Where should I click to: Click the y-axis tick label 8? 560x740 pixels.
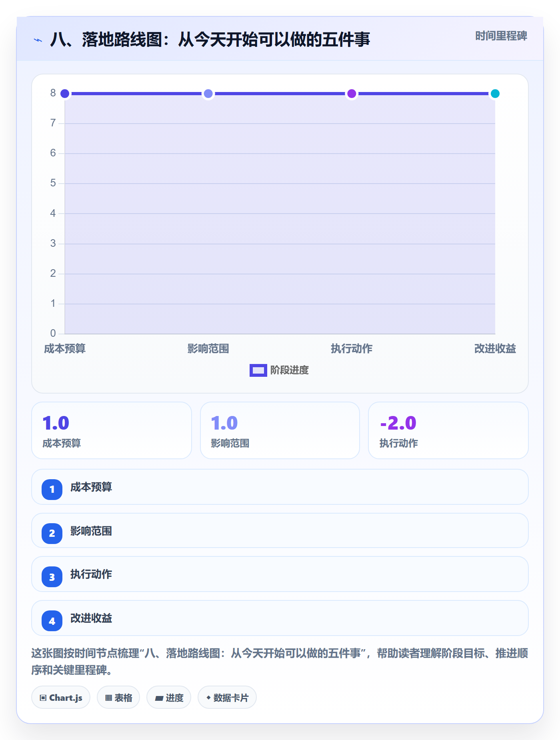click(x=53, y=93)
